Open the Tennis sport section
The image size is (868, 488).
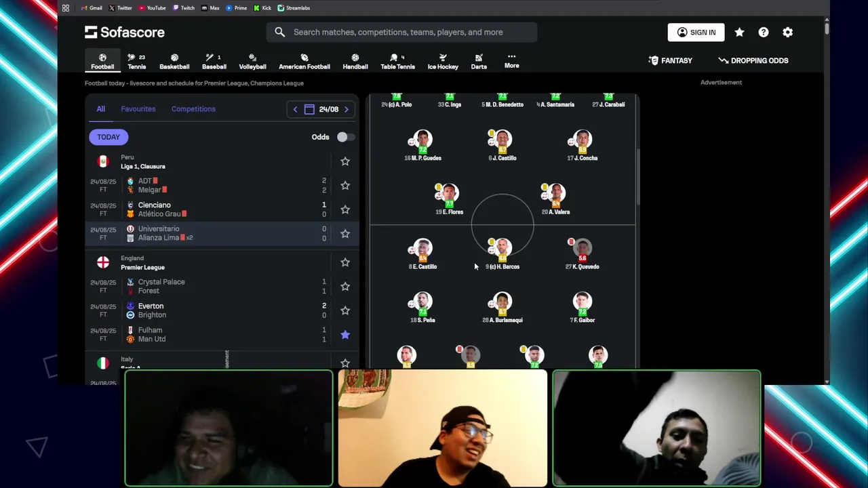pyautogui.click(x=137, y=61)
